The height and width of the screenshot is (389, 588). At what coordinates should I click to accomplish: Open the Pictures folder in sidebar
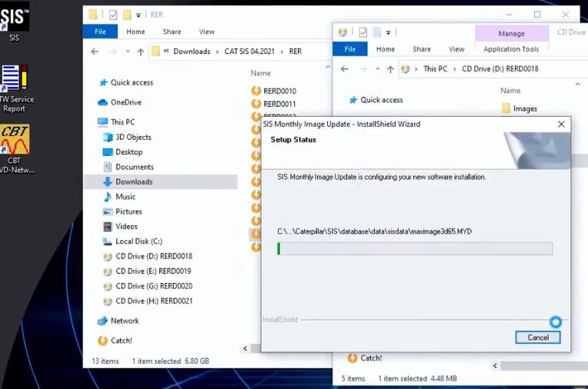pos(129,211)
